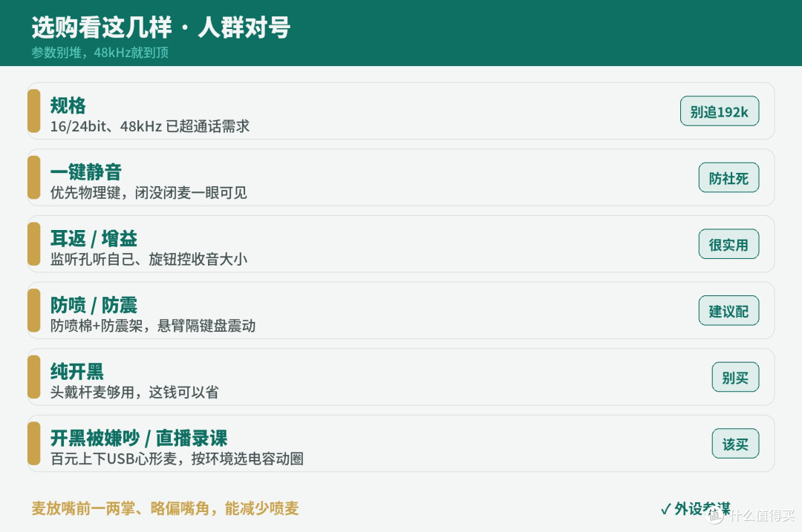The image size is (802, 532).
Task: Click the 建议配 tag
Action: [728, 310]
